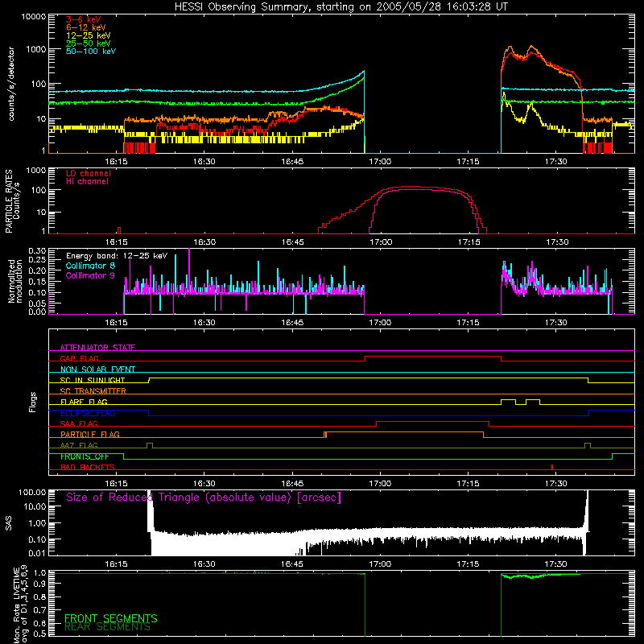
Task: Click the raised PARTICLE_FLAG segment
Action: [405, 432]
